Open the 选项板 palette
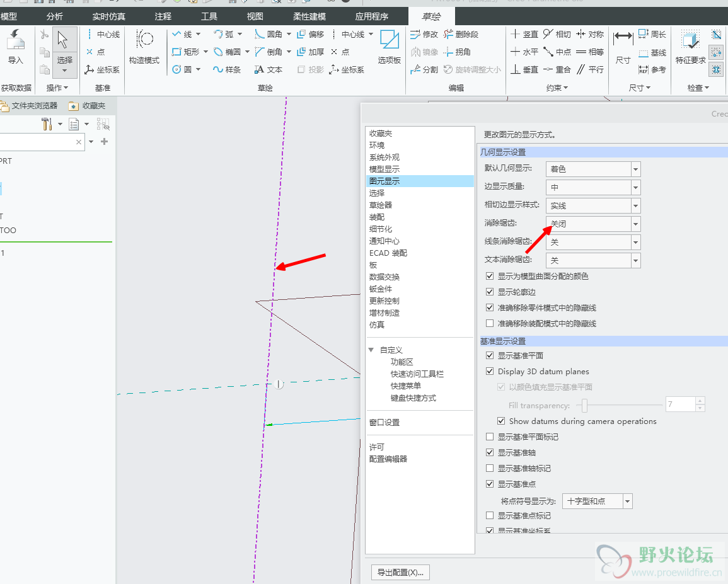Viewport: 728px width, 584px height. 389,47
